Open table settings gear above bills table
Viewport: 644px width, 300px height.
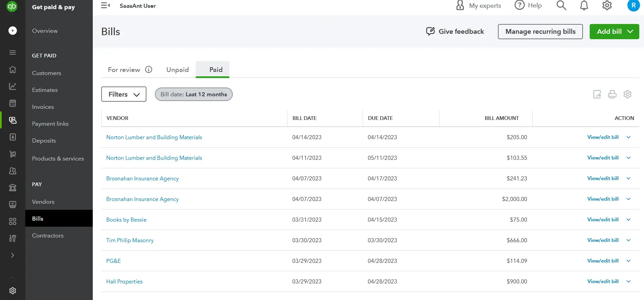[x=627, y=94]
